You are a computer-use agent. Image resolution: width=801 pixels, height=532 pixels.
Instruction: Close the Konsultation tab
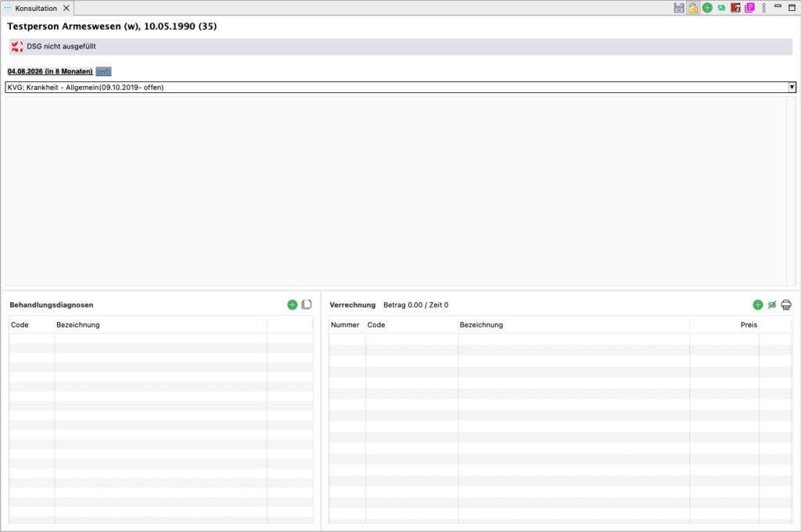point(66,8)
